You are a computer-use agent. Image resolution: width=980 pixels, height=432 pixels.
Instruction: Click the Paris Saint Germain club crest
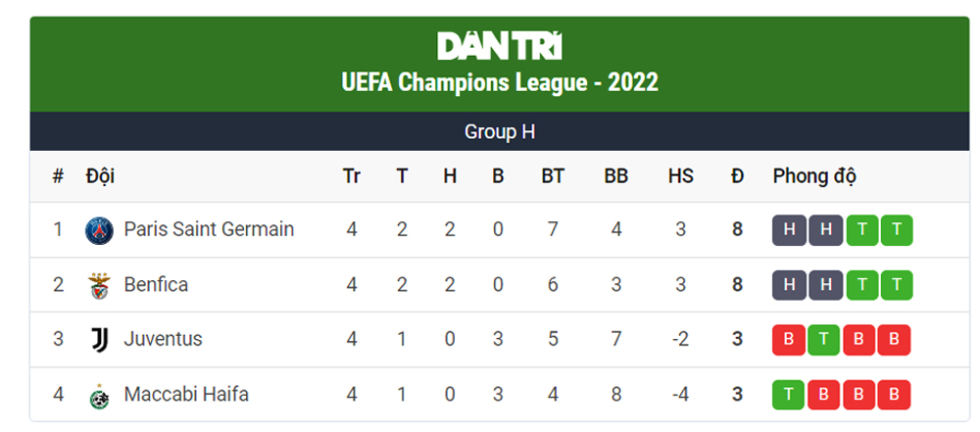[x=99, y=230]
